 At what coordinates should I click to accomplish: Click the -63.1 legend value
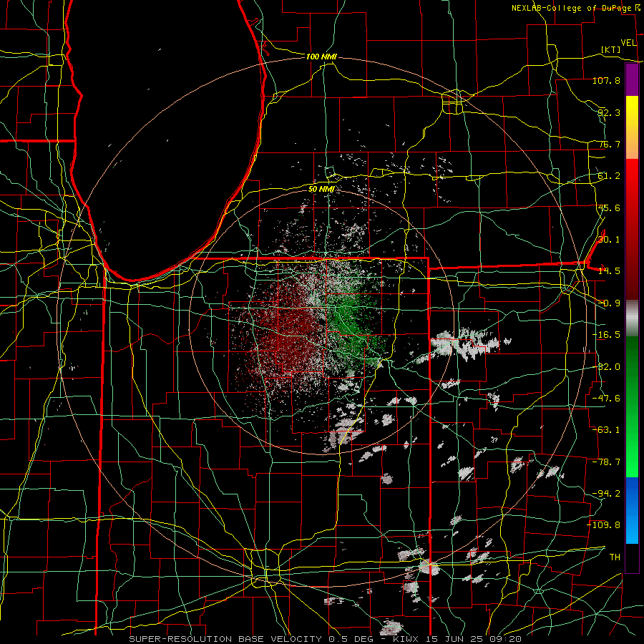click(606, 430)
